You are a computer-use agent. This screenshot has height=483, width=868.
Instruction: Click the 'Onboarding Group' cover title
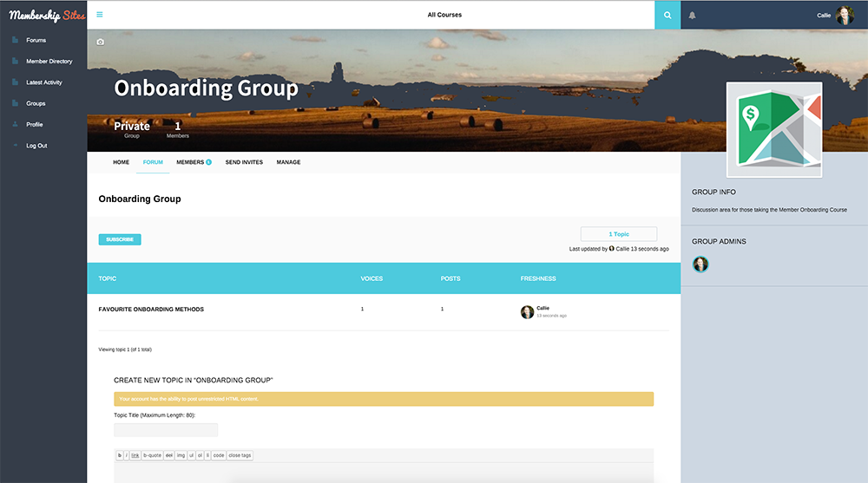click(x=206, y=88)
